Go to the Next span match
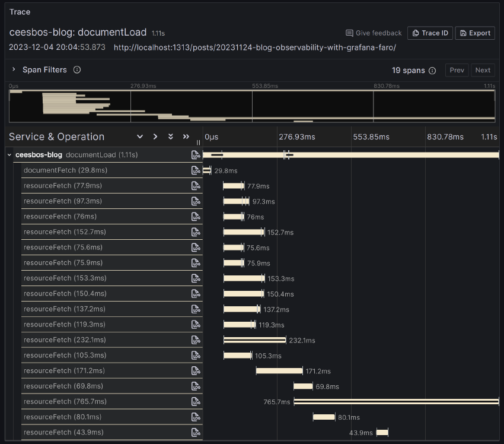 click(x=483, y=70)
